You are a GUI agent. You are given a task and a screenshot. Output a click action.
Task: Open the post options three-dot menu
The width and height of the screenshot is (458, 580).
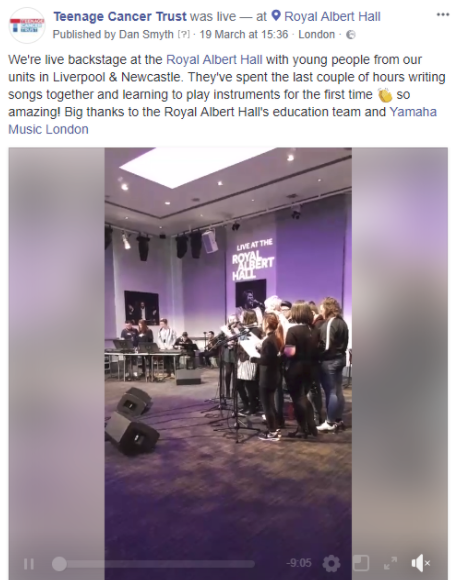coord(442,15)
